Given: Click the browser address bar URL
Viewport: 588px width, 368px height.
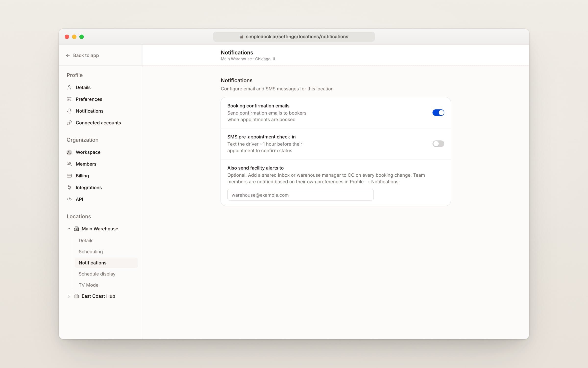Looking at the screenshot, I should [297, 37].
